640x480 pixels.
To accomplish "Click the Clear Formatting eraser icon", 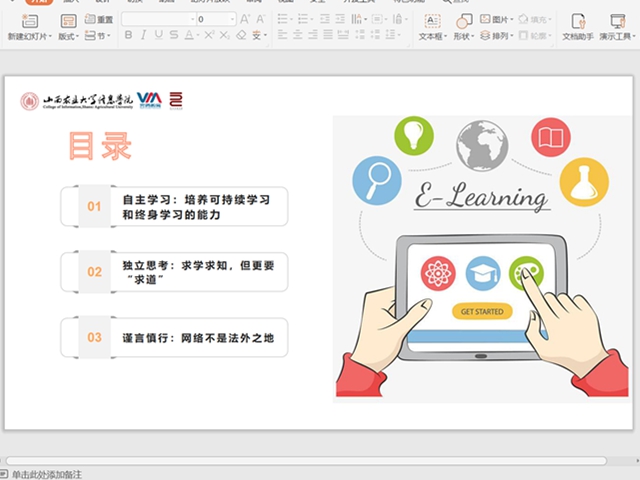I will click(241, 35).
